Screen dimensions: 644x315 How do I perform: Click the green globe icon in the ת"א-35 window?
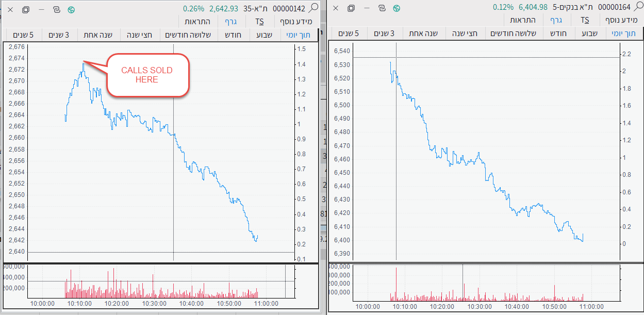(x=71, y=9)
